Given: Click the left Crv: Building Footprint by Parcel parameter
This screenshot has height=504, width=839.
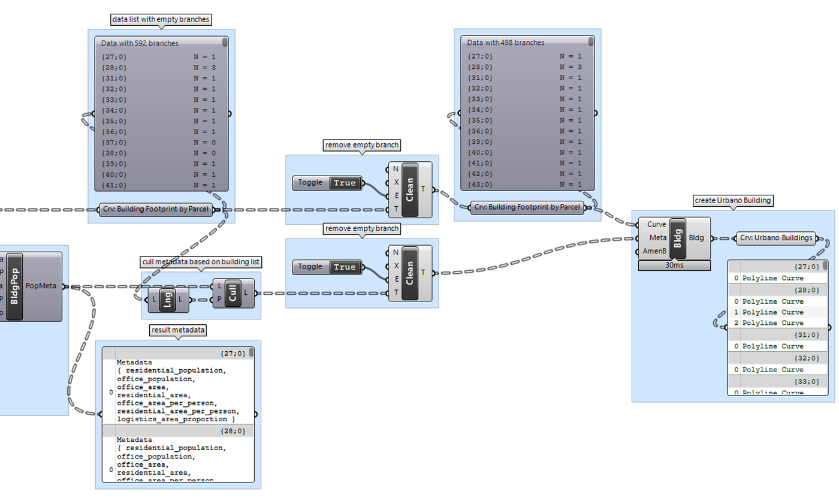Looking at the screenshot, I should point(157,209).
